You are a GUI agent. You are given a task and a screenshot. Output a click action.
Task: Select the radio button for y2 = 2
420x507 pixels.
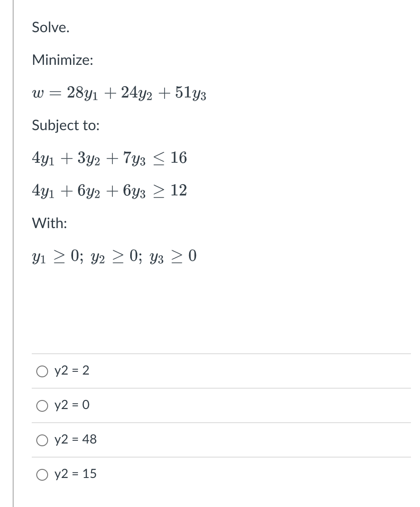[42, 371]
